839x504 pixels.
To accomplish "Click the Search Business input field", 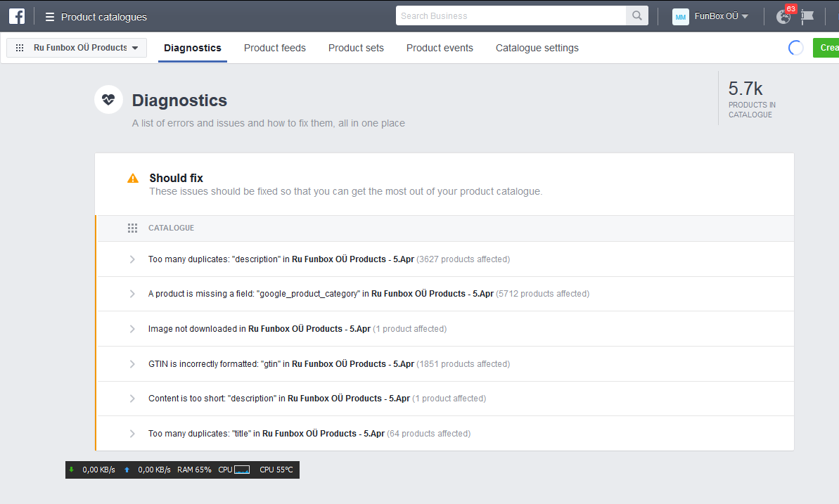I will coord(511,16).
